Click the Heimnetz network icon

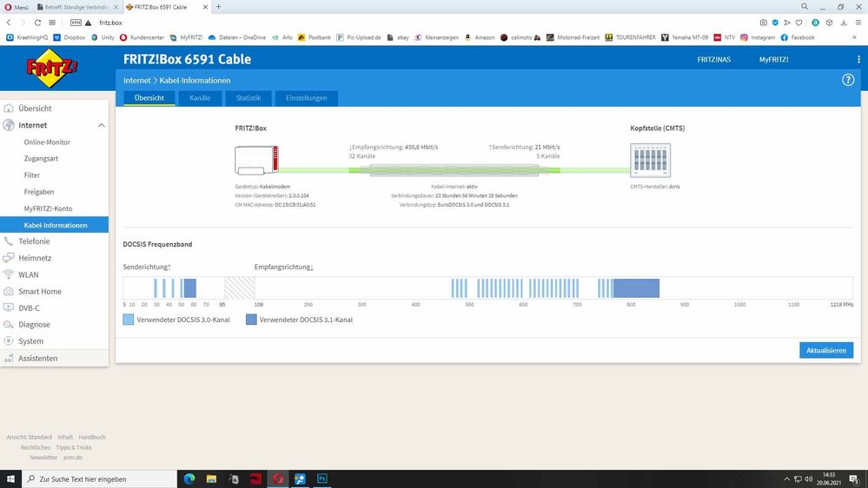9,258
